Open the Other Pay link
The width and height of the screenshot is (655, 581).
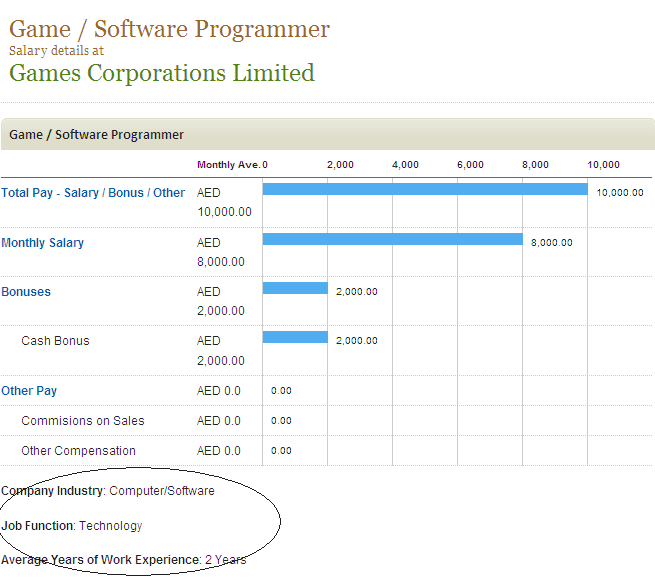29,391
